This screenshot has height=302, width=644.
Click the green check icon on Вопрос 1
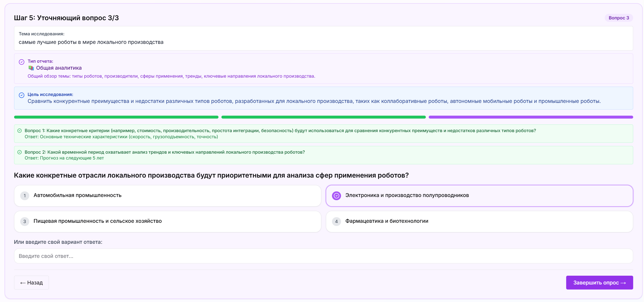point(19,131)
